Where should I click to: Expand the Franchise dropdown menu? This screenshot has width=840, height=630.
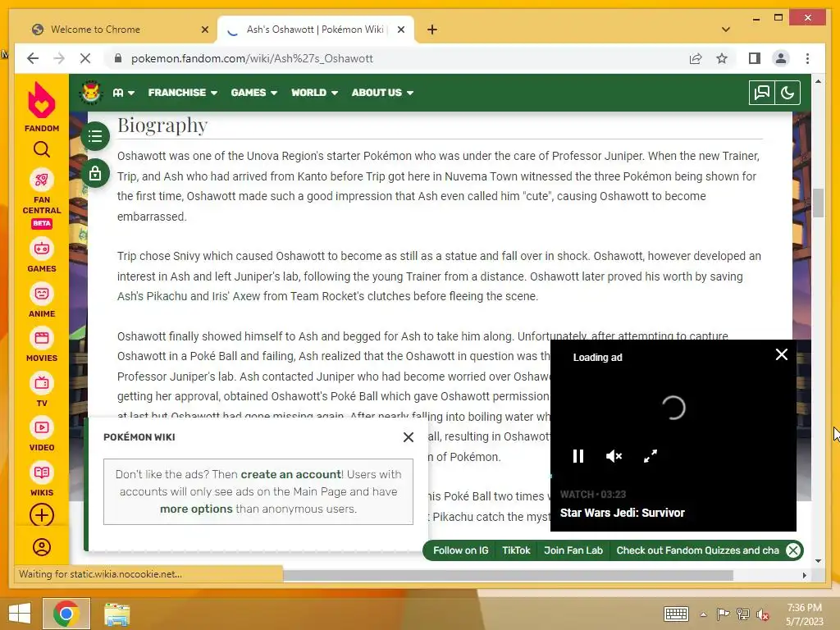coord(183,93)
